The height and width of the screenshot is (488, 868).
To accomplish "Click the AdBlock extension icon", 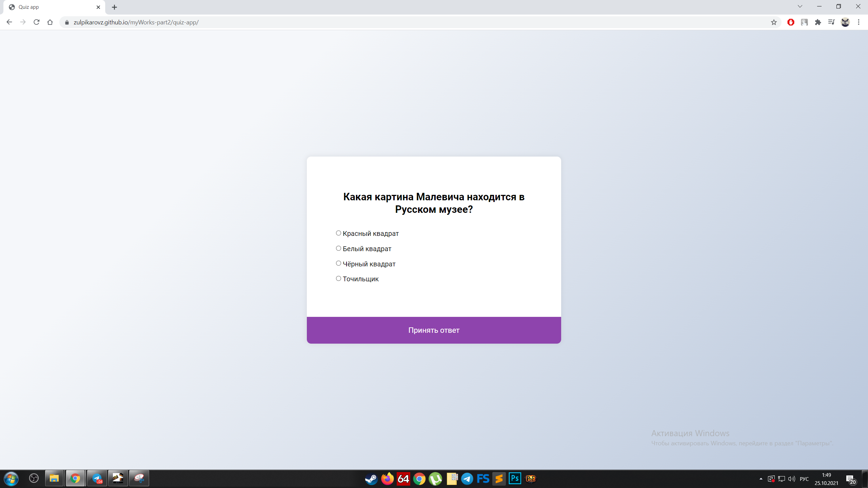I will pos(790,22).
